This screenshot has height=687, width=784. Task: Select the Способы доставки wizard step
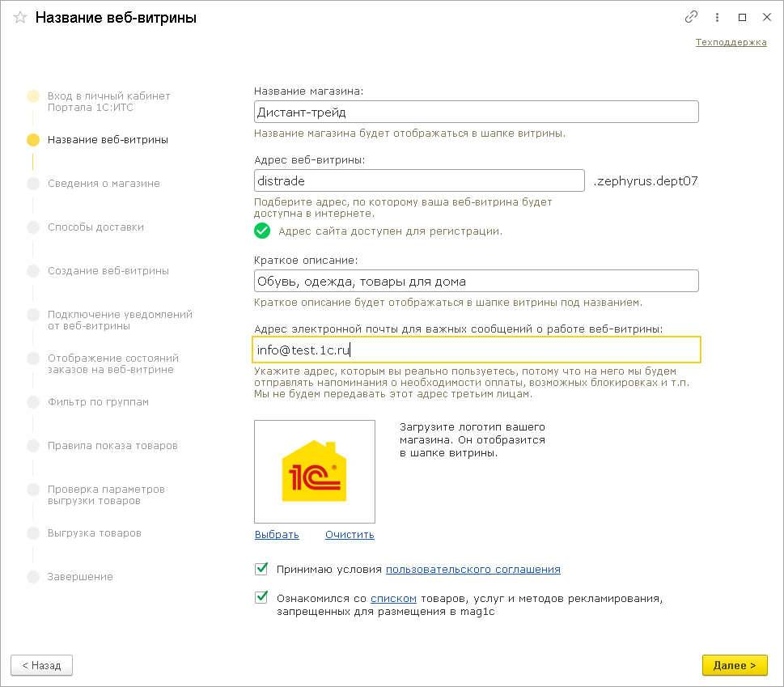click(95, 227)
